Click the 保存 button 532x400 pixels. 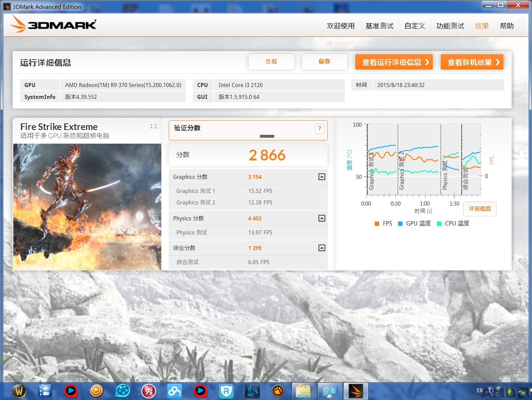point(324,62)
